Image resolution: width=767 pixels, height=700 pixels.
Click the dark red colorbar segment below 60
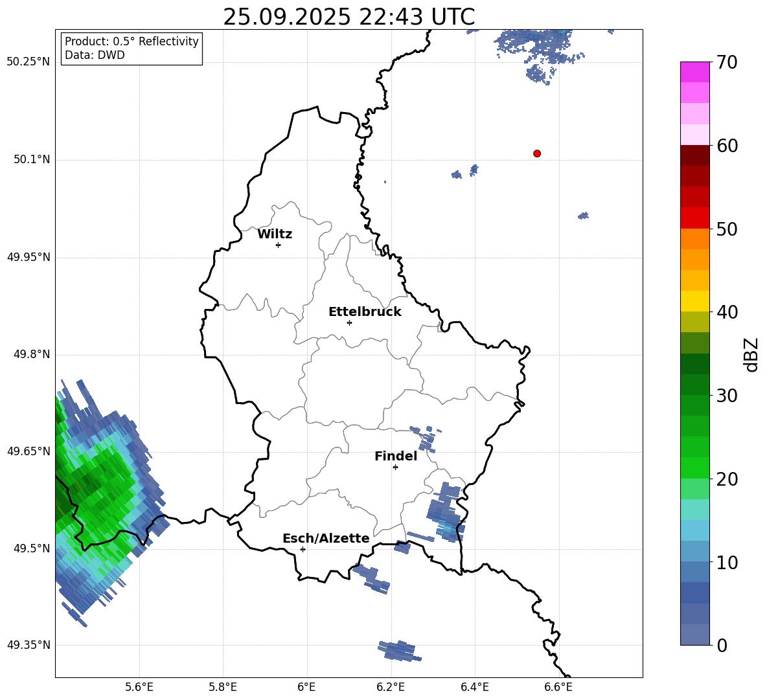[695, 155]
